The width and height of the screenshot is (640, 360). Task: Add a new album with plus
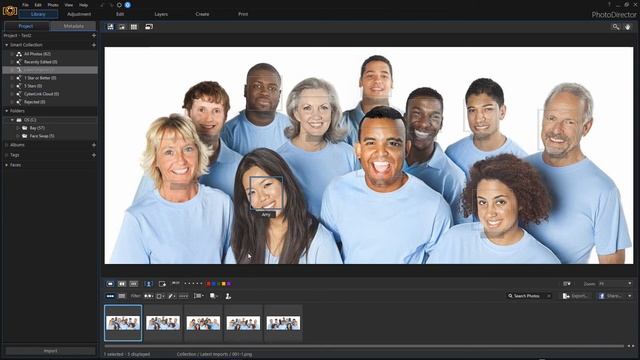[x=94, y=145]
